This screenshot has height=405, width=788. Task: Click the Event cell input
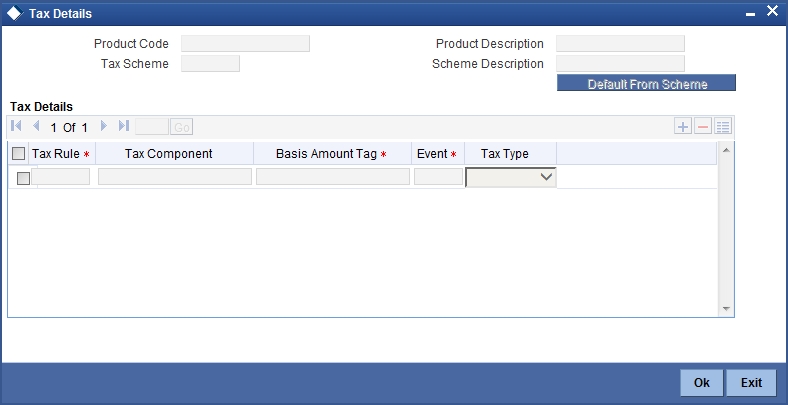click(438, 177)
